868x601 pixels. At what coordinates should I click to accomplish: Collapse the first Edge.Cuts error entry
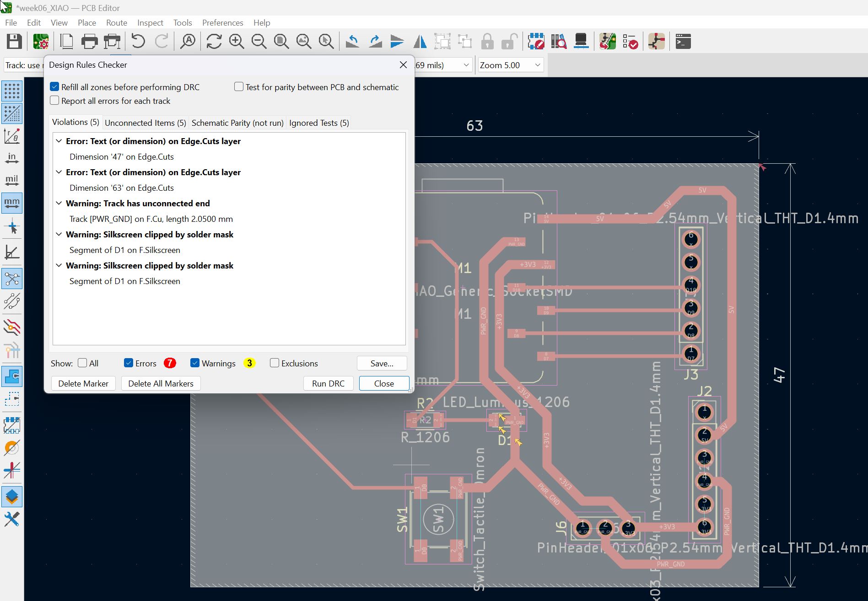[59, 141]
